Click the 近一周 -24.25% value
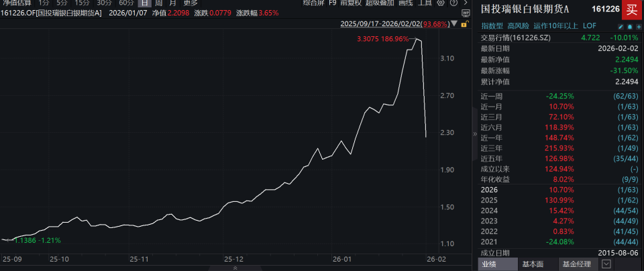This screenshot has height=271, width=644. (x=559, y=97)
